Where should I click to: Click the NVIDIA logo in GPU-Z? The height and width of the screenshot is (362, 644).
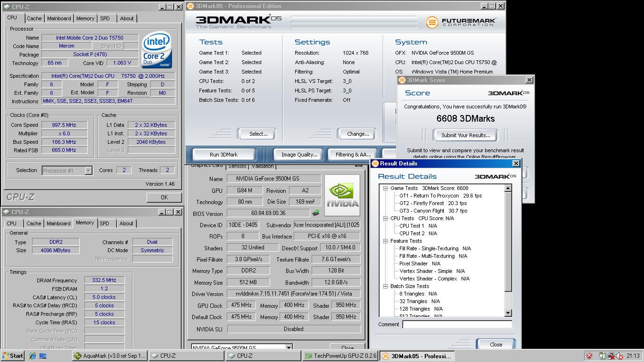pyautogui.click(x=343, y=196)
